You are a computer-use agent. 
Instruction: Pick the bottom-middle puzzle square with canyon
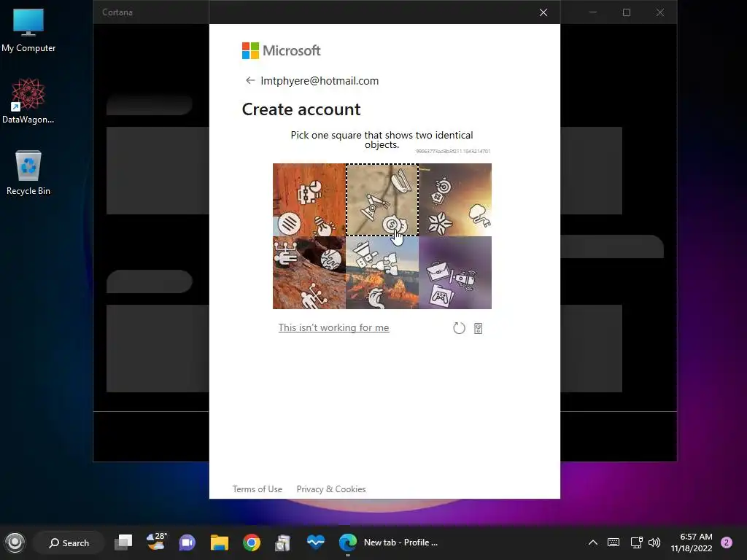(x=382, y=273)
